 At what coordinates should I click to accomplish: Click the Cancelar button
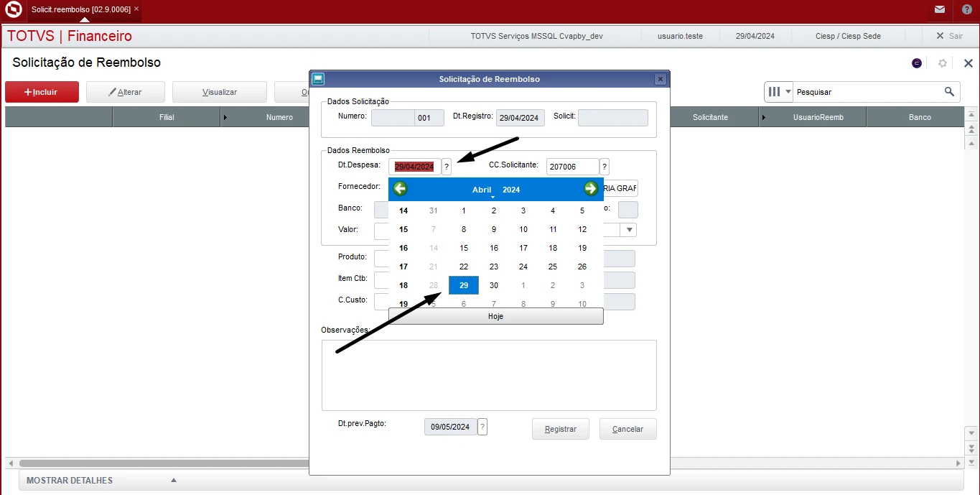(x=627, y=429)
